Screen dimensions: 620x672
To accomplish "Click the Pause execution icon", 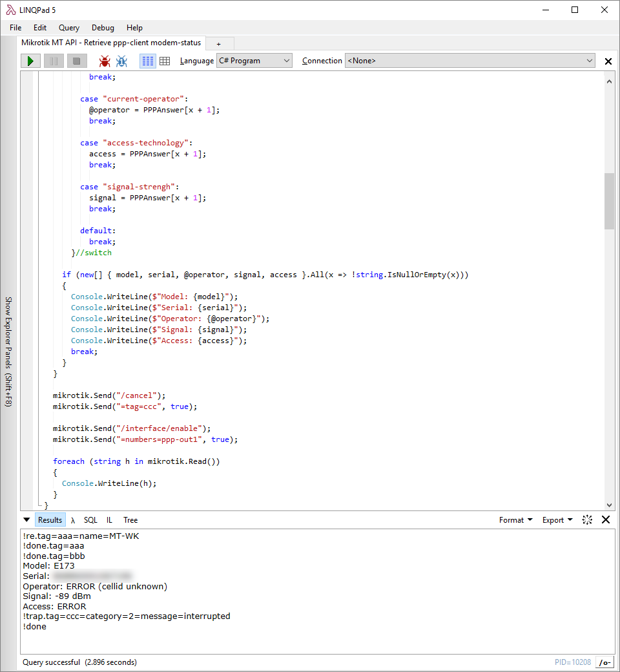I will 52,61.
